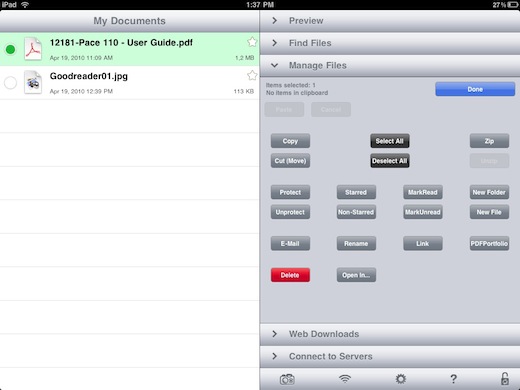Tap the Link button
This screenshot has height=390, width=520.
(423, 244)
